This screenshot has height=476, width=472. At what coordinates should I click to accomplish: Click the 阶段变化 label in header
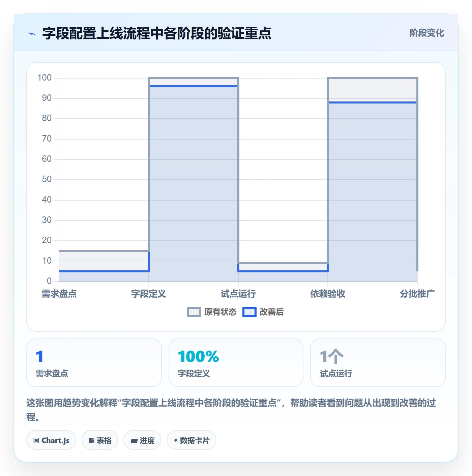tap(426, 33)
